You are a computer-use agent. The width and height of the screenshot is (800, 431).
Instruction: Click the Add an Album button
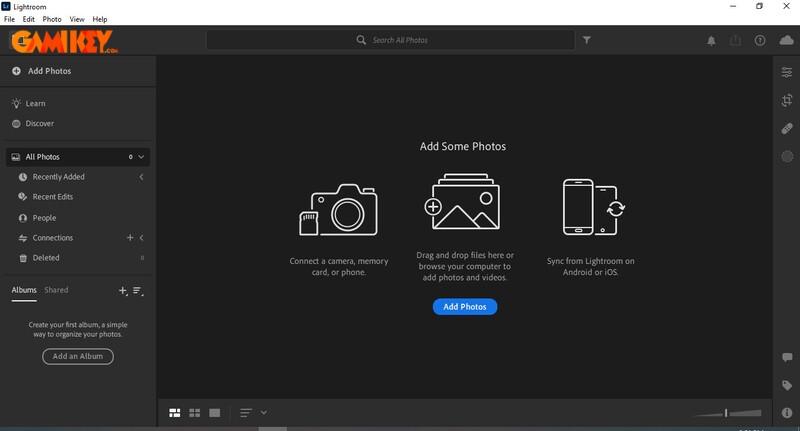coord(78,356)
